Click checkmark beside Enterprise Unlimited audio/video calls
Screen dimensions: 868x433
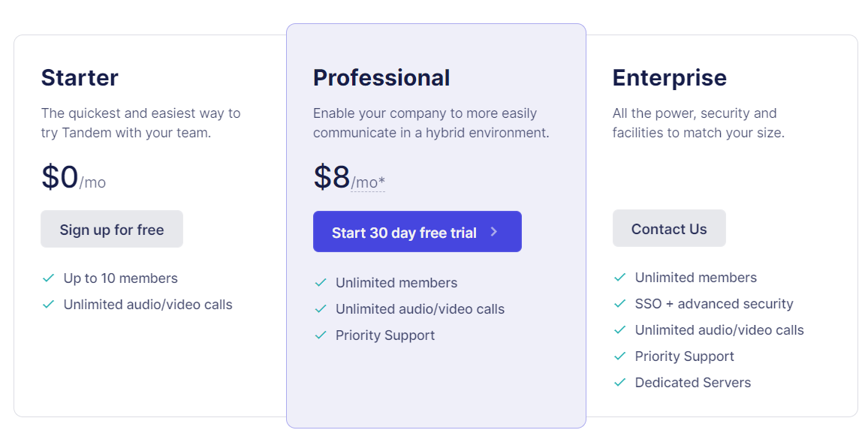click(x=619, y=330)
